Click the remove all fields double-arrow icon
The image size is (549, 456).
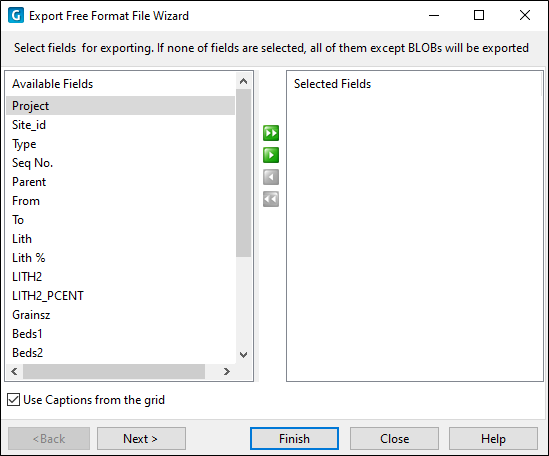pos(271,199)
